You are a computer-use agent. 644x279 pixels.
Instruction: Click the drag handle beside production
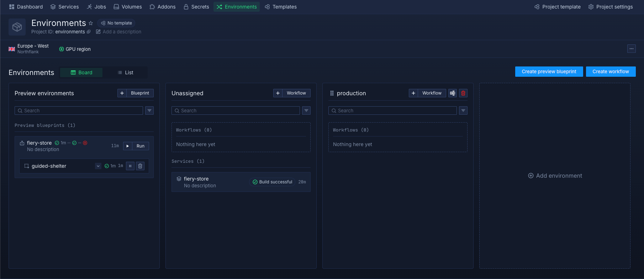click(x=332, y=93)
